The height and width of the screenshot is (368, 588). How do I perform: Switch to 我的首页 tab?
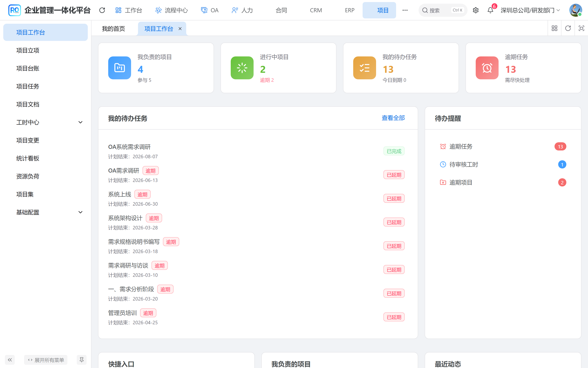coord(114,29)
